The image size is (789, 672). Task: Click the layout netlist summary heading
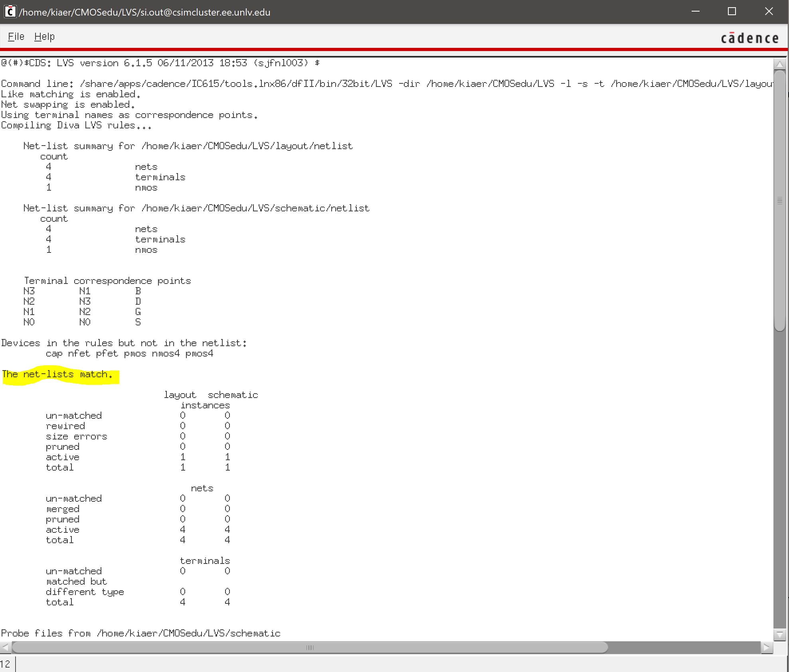pos(188,146)
